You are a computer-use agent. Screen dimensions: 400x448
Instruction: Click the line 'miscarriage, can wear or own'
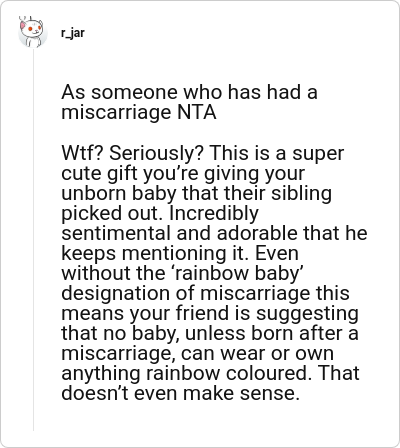pyautogui.click(x=197, y=353)
